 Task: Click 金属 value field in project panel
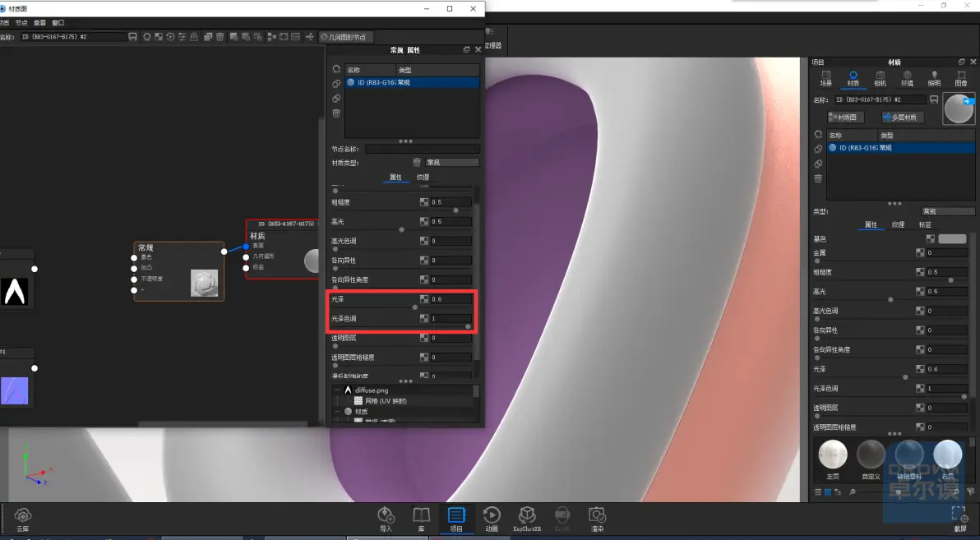pos(947,252)
